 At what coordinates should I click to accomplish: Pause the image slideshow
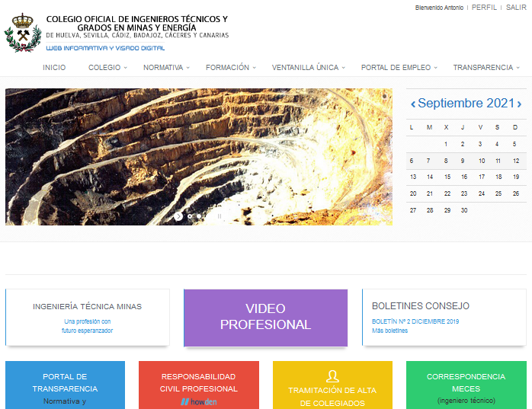coord(220,216)
